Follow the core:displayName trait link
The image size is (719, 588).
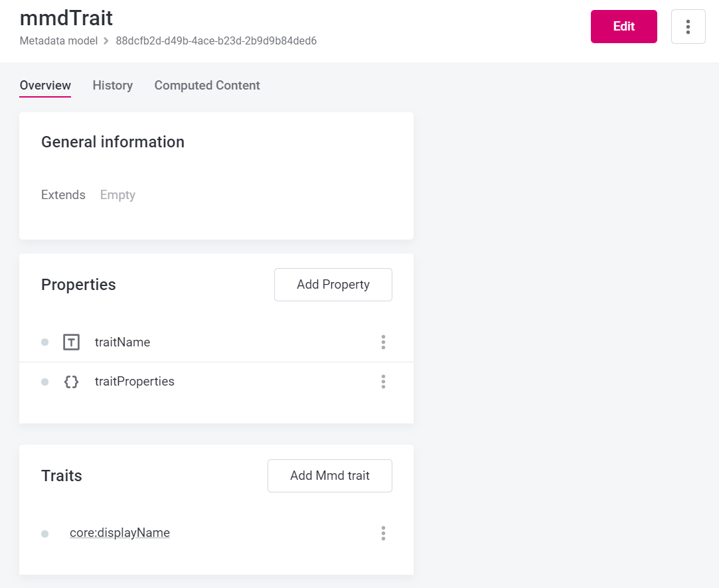pyautogui.click(x=120, y=533)
